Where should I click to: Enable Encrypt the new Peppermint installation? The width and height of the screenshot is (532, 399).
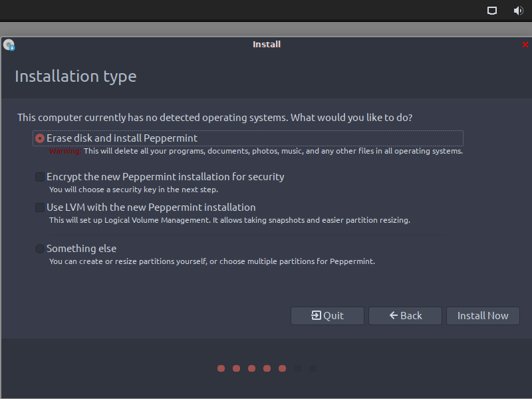tap(41, 177)
